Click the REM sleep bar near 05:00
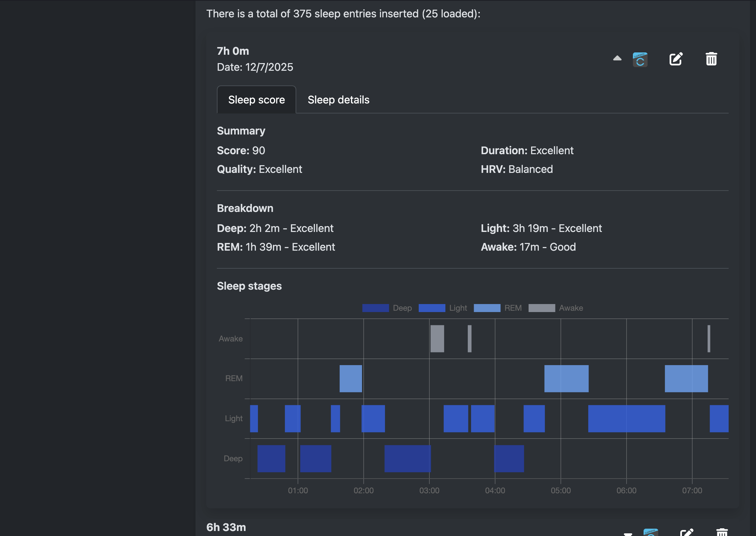 pos(566,378)
